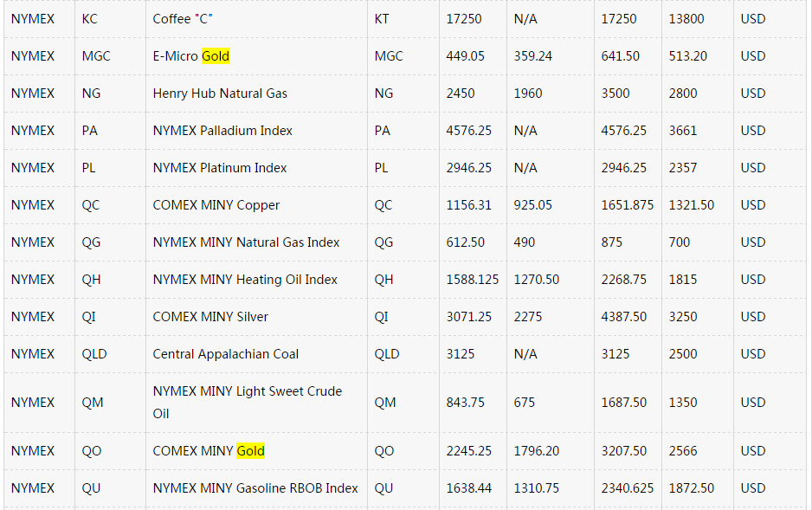Select the value 1872.50

(x=692, y=488)
